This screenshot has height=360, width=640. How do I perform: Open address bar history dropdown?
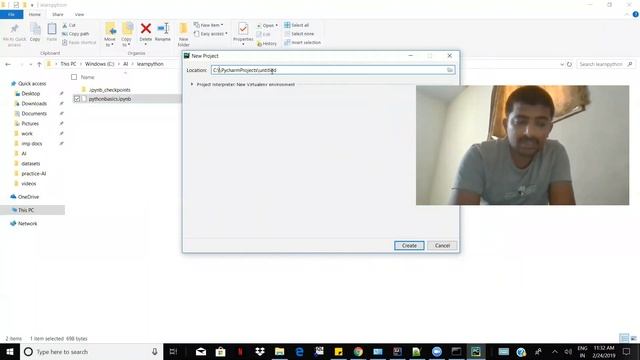coord(562,64)
